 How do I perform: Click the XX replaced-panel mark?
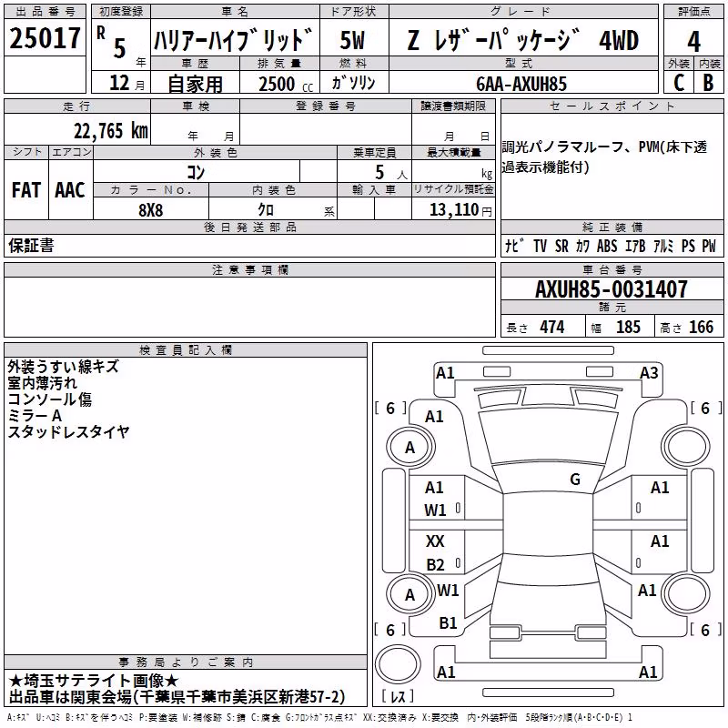435,541
